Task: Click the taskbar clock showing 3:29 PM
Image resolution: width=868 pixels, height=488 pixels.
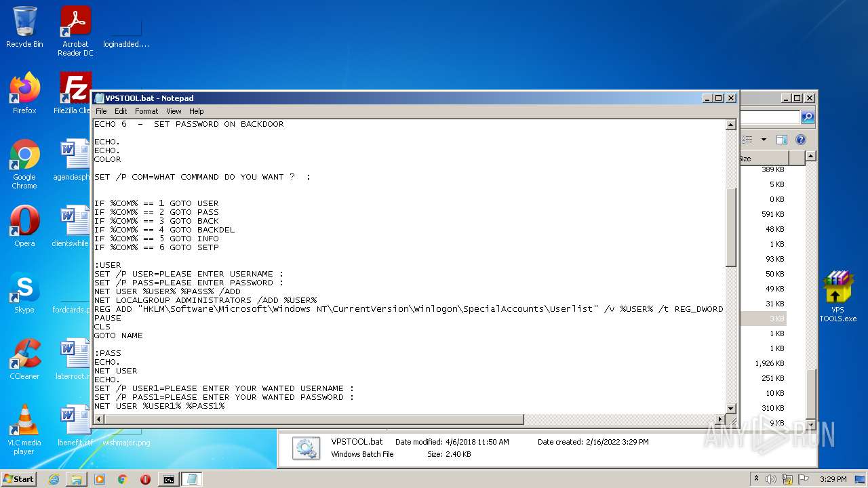Action: click(833, 479)
